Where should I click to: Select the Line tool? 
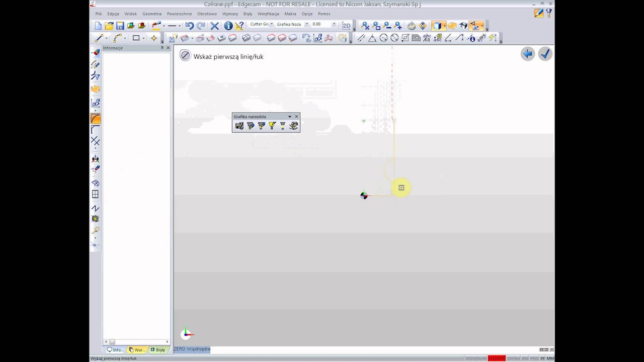[x=99, y=38]
